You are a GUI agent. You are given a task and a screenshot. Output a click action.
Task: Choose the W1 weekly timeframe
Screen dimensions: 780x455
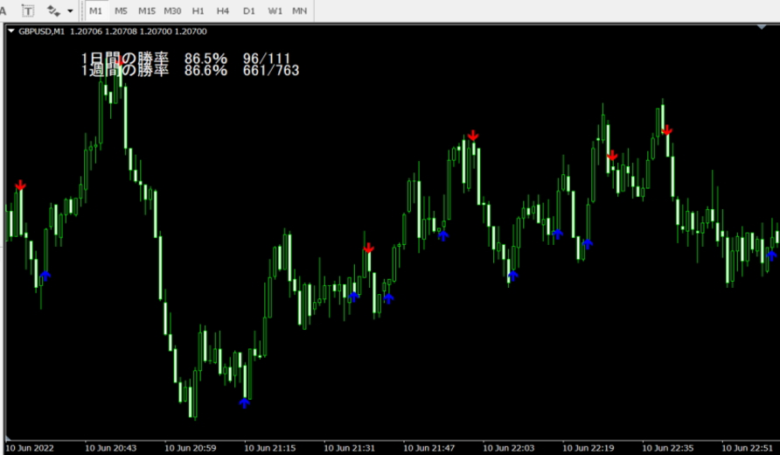point(275,10)
